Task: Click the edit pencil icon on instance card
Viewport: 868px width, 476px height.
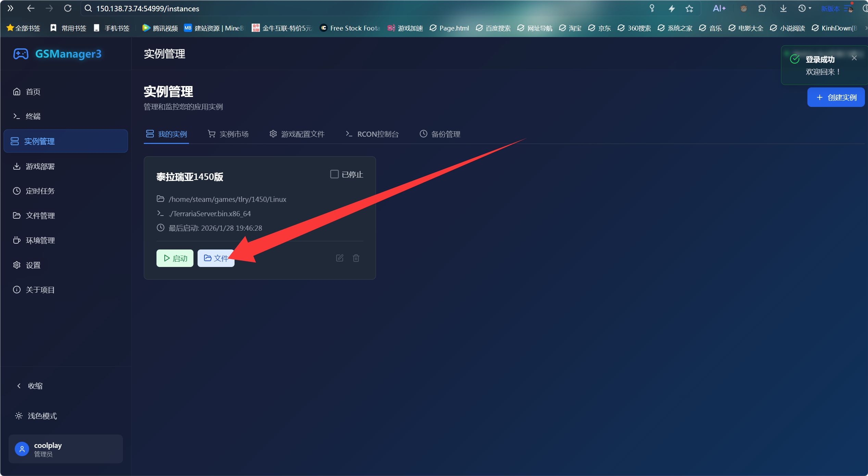Action: point(340,258)
